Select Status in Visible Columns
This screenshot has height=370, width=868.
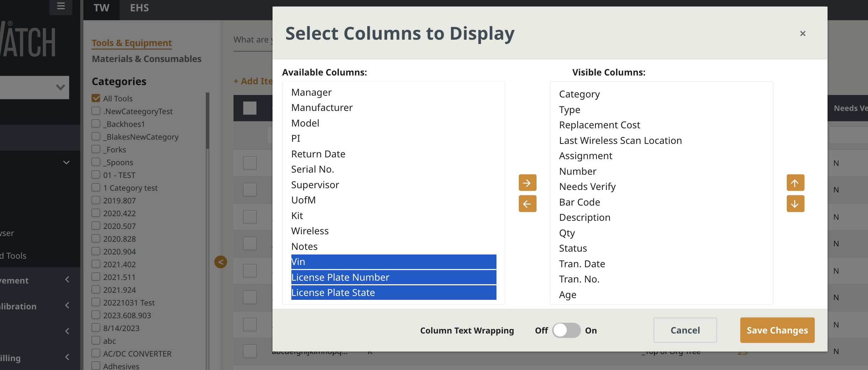point(661,248)
